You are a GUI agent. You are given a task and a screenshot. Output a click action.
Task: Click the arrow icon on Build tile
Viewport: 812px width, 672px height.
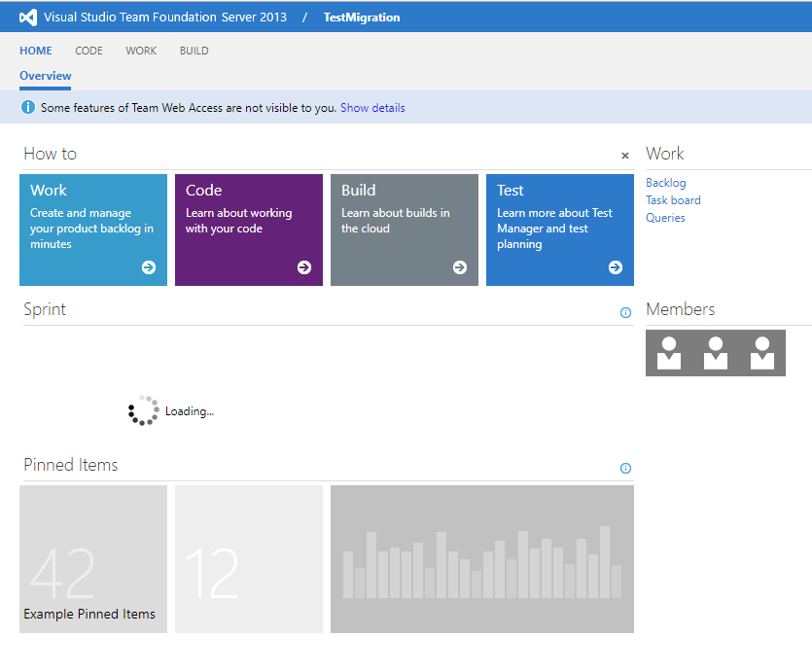tap(460, 267)
